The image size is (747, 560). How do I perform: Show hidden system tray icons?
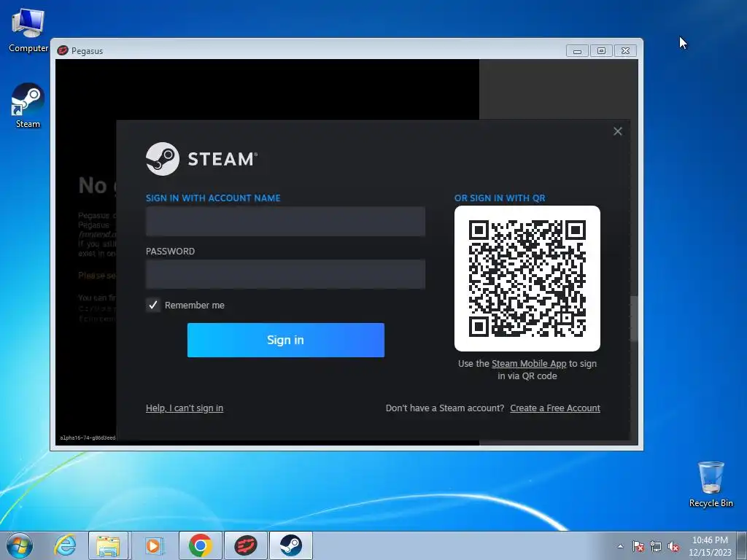coord(620,546)
